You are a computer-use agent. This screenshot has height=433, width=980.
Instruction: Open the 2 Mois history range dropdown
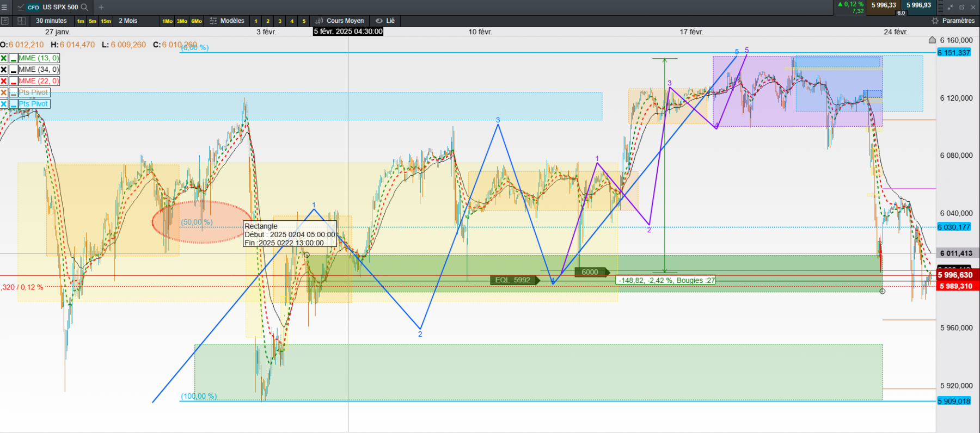pos(128,21)
